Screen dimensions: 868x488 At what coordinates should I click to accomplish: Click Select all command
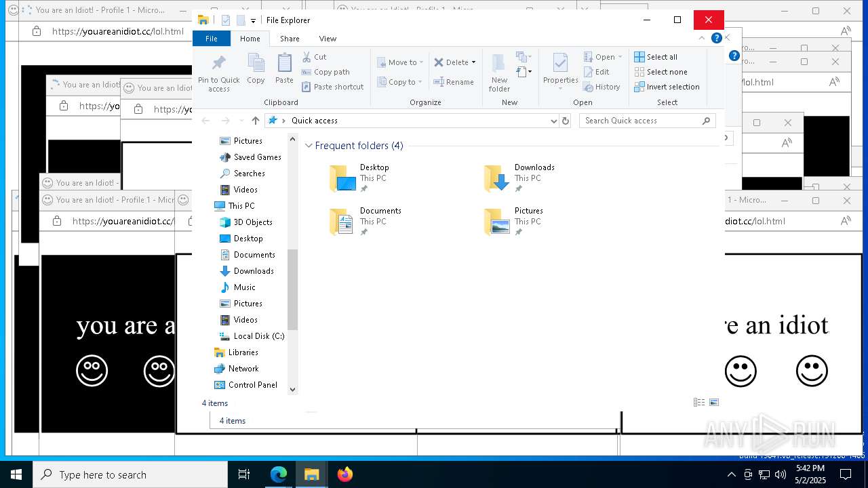(656, 57)
